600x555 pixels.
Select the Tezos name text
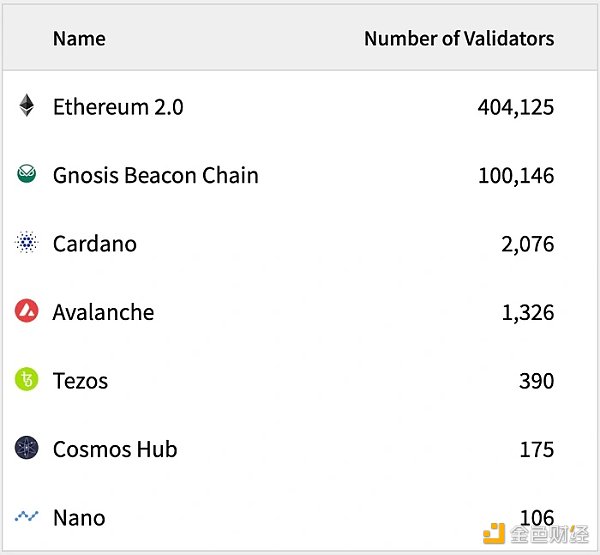pos(80,381)
